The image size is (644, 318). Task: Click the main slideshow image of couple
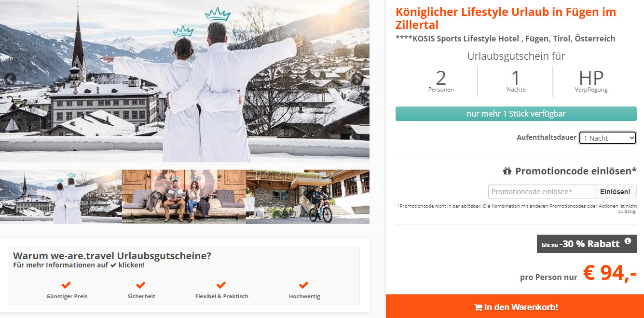click(185, 81)
